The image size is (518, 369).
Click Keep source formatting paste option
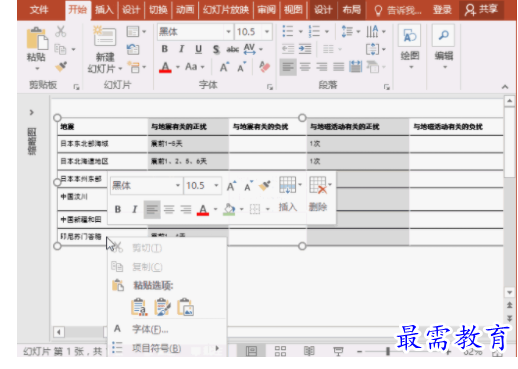(x=162, y=307)
